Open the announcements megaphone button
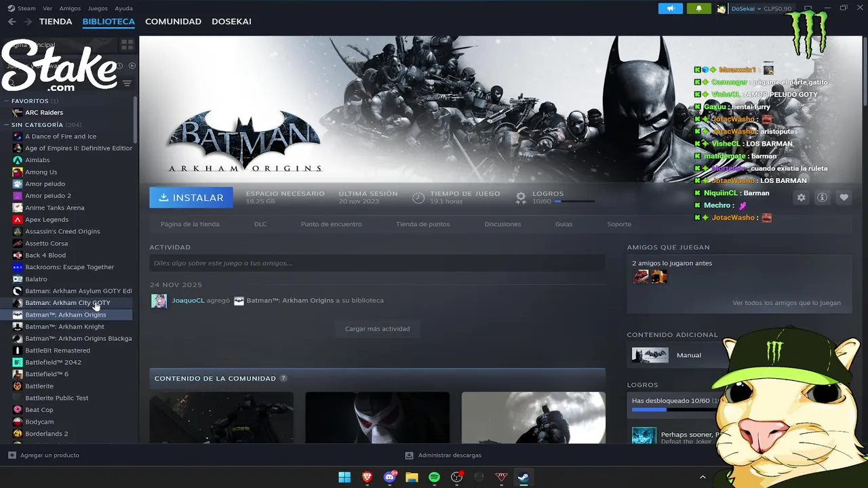 pos(671,9)
